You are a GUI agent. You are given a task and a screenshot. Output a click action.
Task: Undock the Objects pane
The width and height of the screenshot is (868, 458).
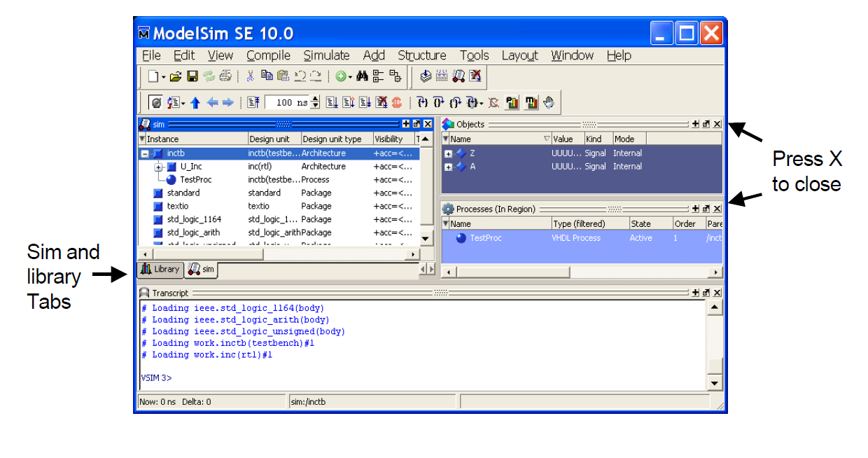pos(706,124)
